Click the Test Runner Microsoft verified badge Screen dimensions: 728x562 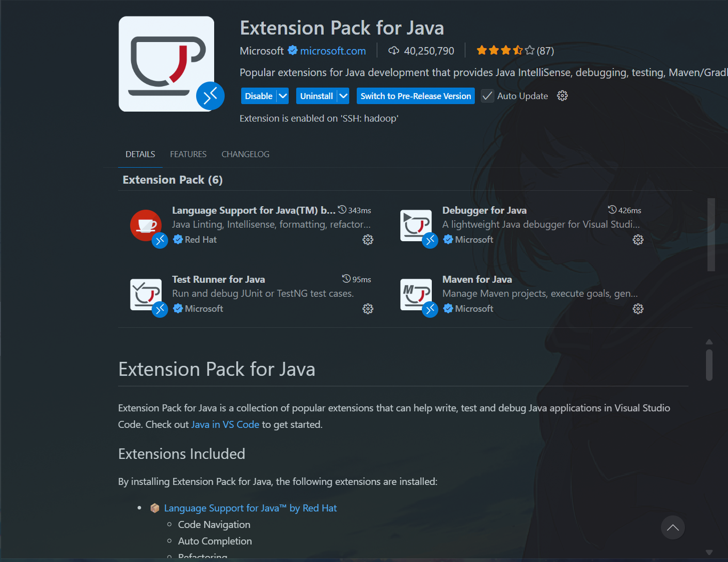pos(178,308)
